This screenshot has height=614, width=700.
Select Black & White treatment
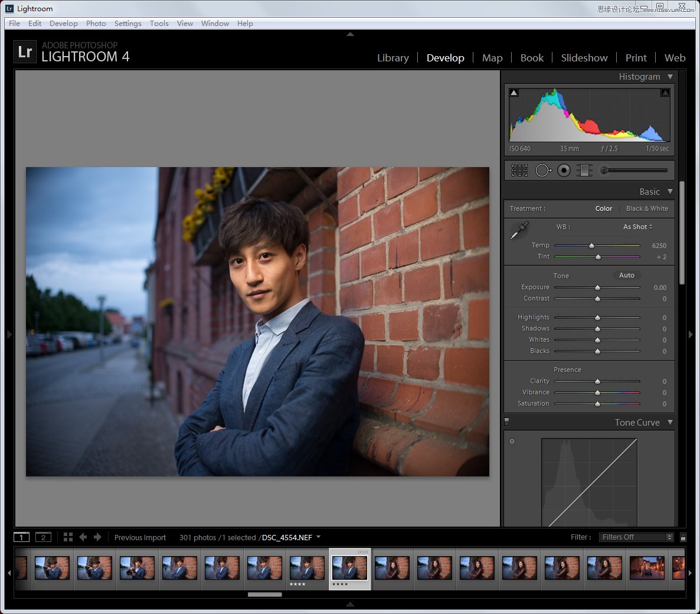click(x=647, y=208)
